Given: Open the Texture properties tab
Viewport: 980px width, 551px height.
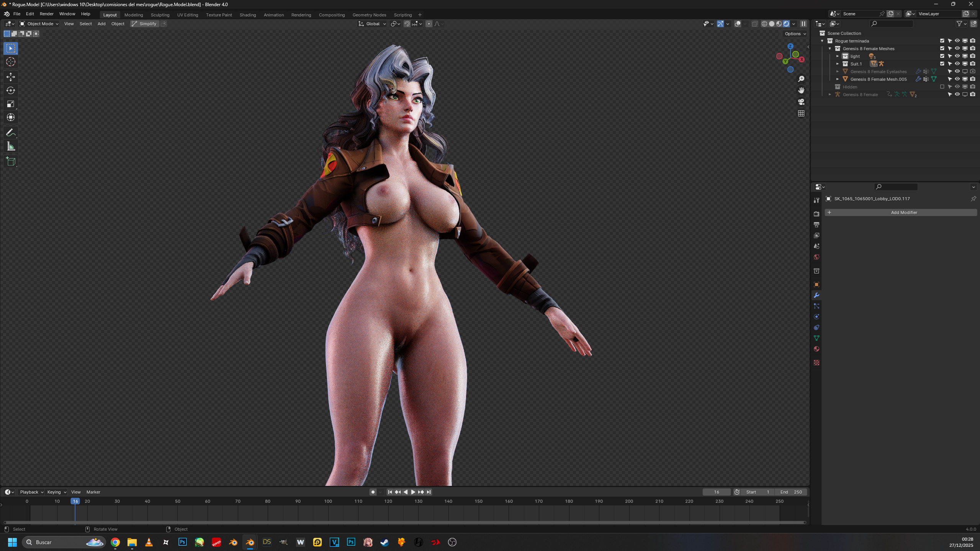Looking at the screenshot, I should 816,363.
